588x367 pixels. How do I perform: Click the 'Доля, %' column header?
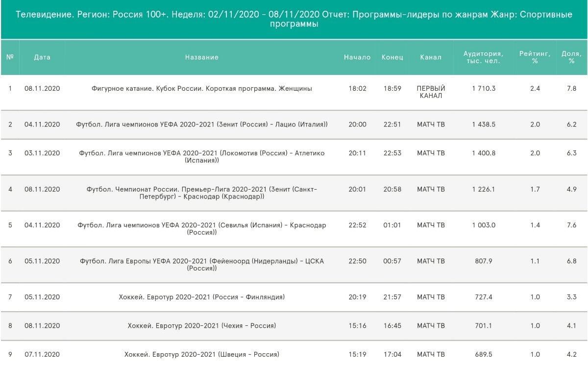pyautogui.click(x=572, y=57)
